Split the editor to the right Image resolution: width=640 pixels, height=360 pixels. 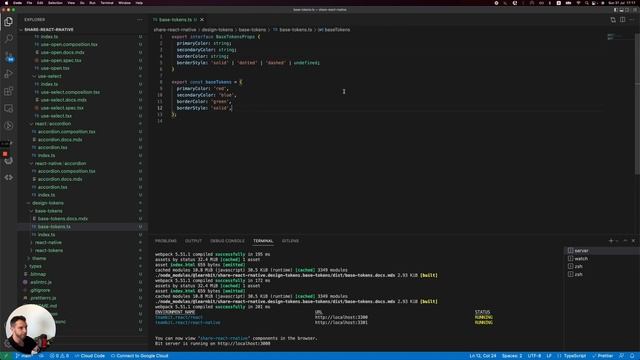click(622, 20)
